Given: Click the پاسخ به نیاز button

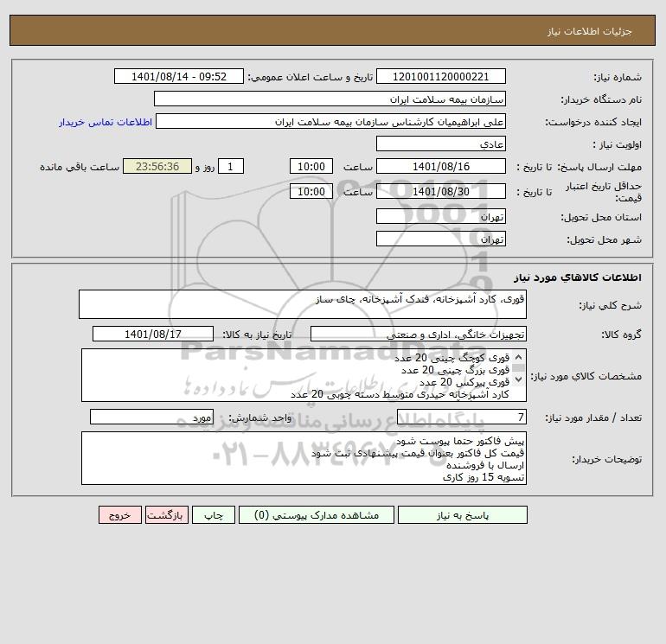Looking at the screenshot, I should tap(462, 514).
